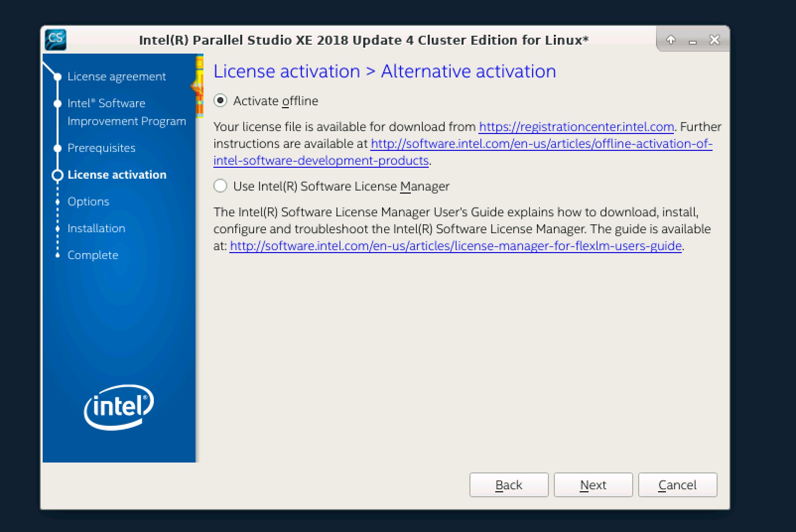The image size is (796, 532).
Task: Choose Use Intel Software License Manager option
Action: [220, 186]
